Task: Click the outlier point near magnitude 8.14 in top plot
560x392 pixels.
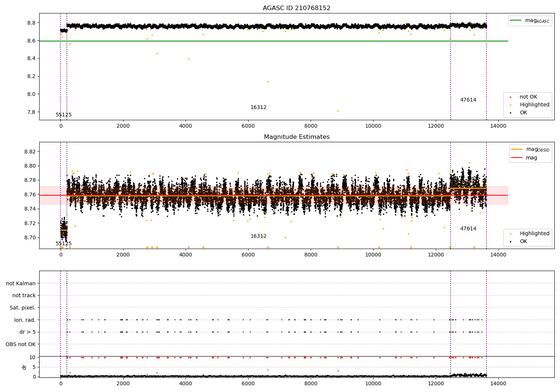Action: (268, 81)
